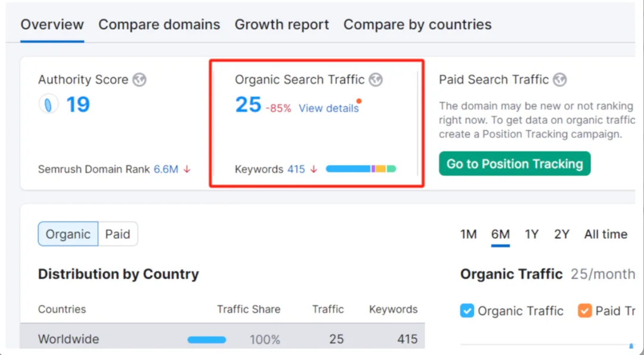Open the Growth report tab
Image resolution: width=644 pixels, height=355 pixels.
click(281, 25)
